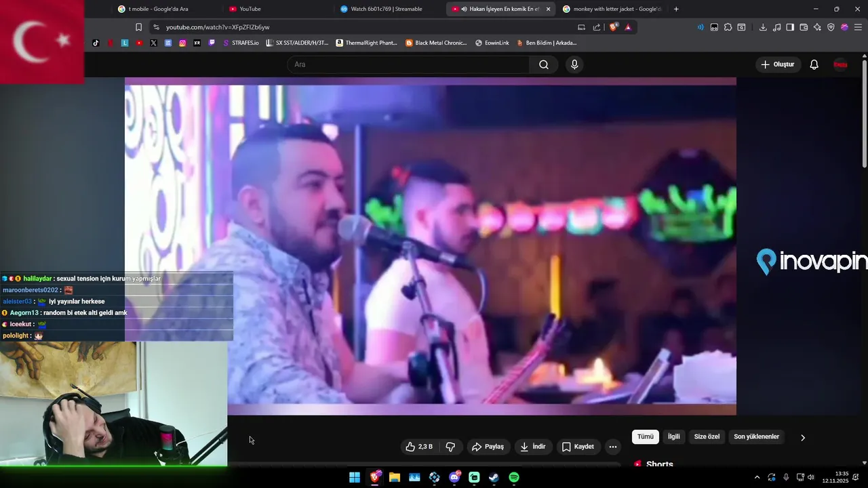Click the İndir download button
This screenshot has width=868, height=488.
532,447
